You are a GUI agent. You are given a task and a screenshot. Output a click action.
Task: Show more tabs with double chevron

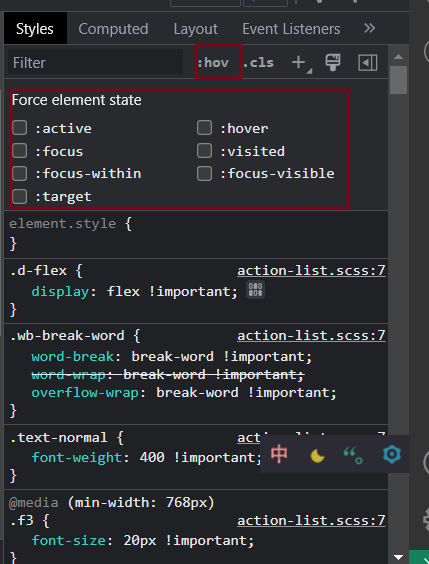pyautogui.click(x=369, y=28)
